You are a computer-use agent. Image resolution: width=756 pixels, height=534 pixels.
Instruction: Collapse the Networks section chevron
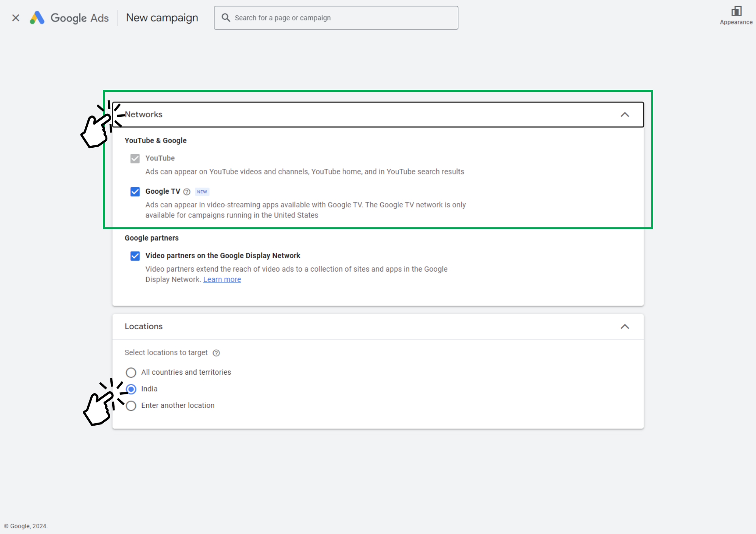[x=625, y=114]
